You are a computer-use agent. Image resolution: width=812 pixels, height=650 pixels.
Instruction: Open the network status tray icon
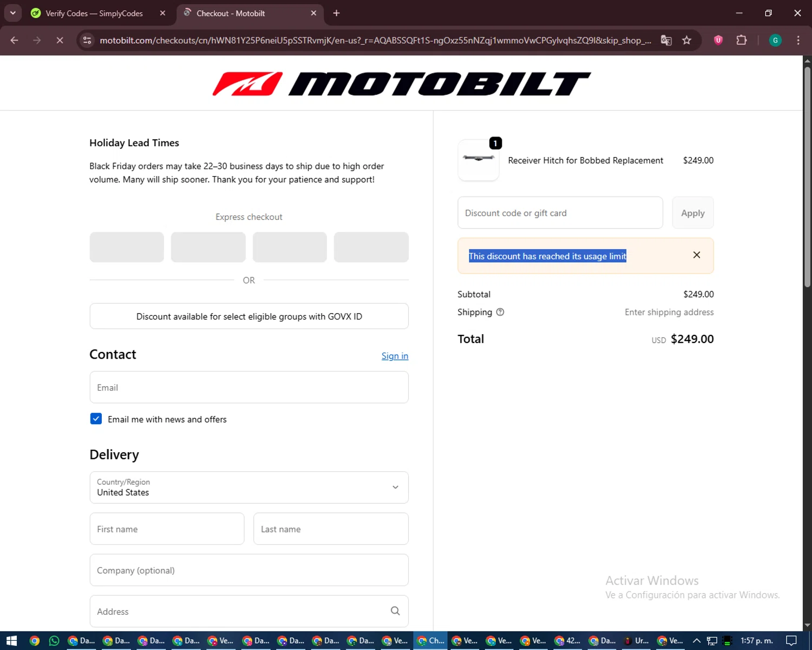[x=712, y=641]
